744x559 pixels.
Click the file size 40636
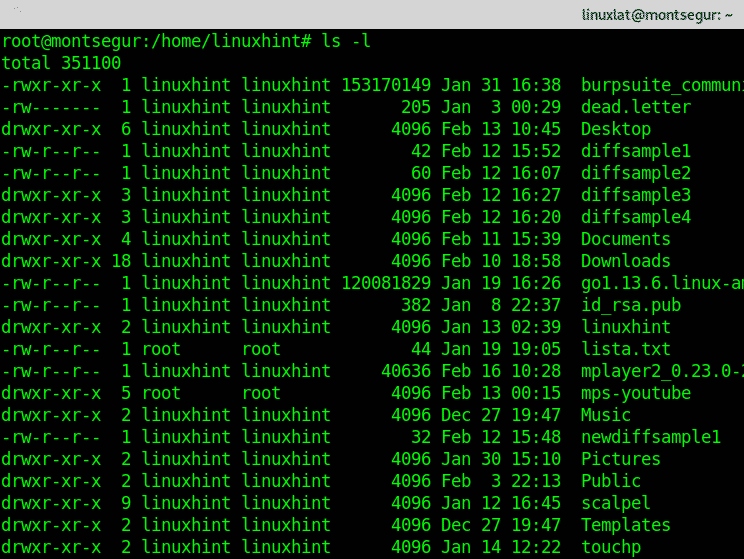pyautogui.click(x=406, y=371)
